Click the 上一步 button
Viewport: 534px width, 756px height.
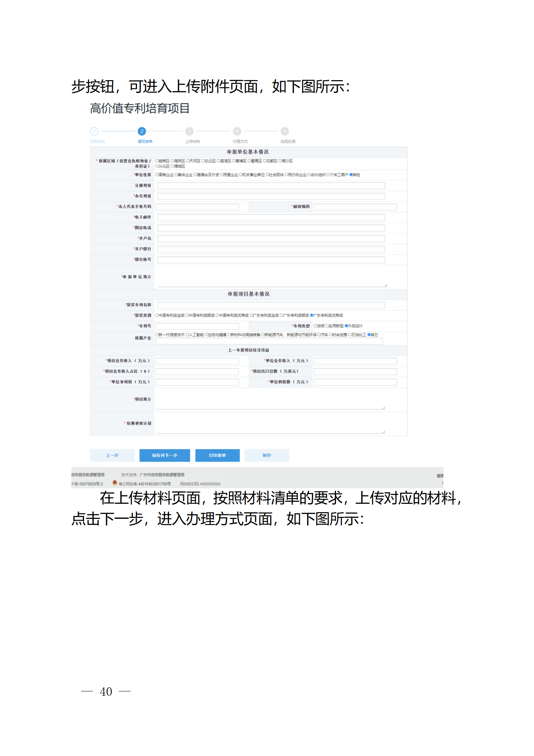[112, 455]
